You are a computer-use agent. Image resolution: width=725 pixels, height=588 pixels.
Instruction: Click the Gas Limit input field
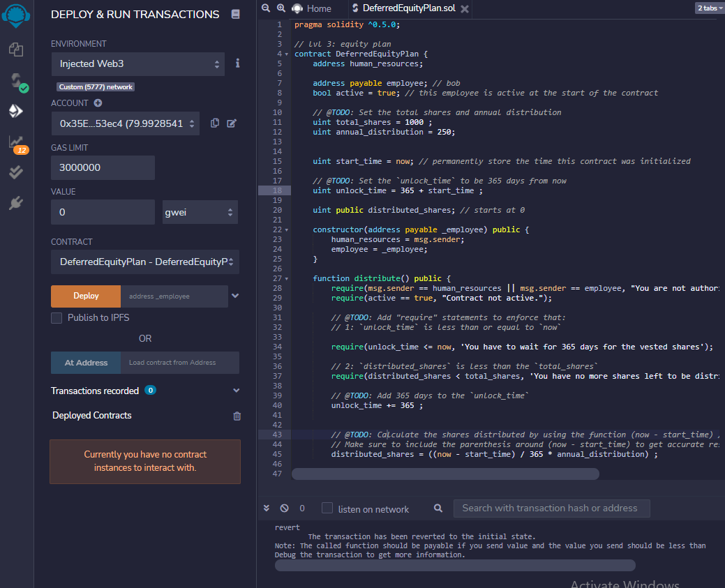103,168
